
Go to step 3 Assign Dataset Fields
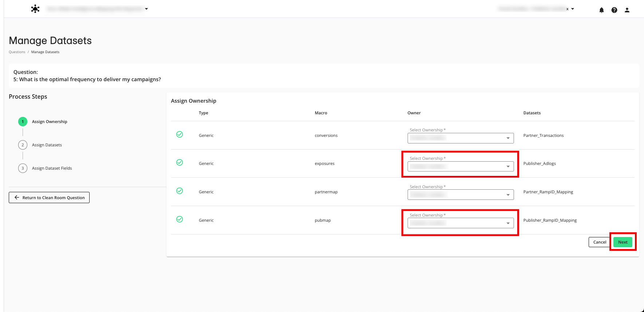pyautogui.click(x=52, y=168)
